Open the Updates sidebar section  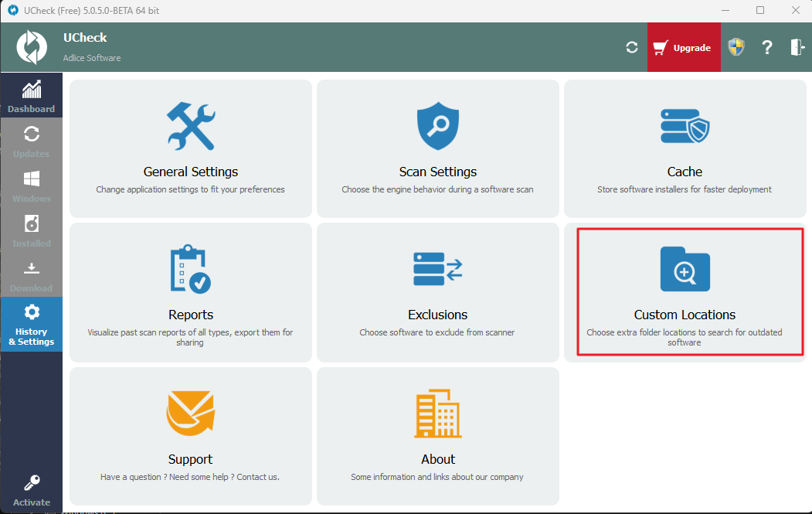[31, 141]
